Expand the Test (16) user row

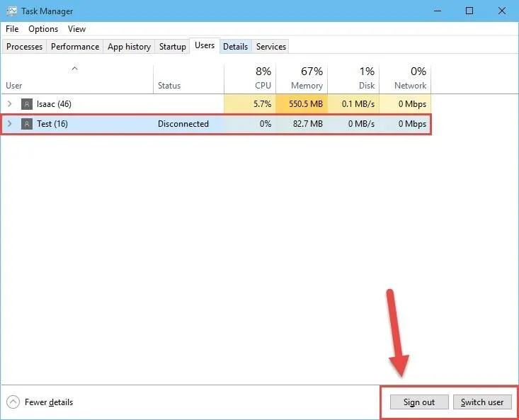coord(10,124)
